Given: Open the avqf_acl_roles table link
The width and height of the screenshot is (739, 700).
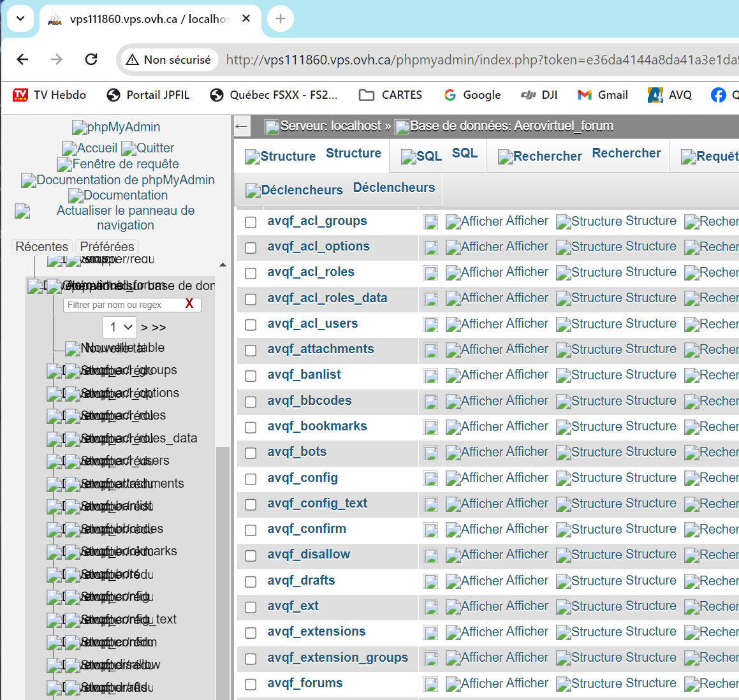Looking at the screenshot, I should 311,272.
